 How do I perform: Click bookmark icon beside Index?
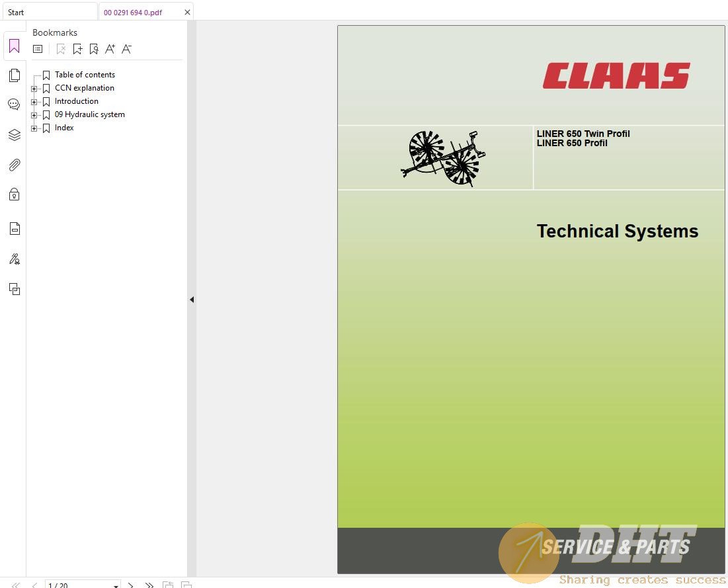[x=46, y=128]
